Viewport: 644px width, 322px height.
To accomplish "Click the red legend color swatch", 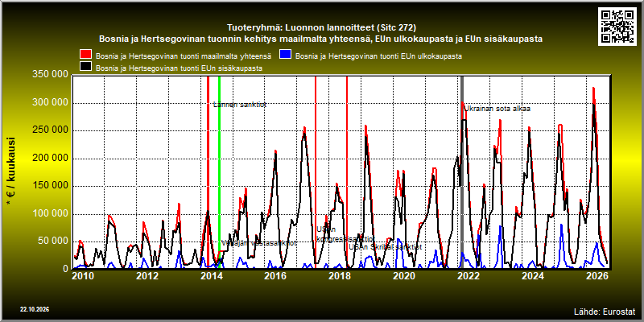I will pyautogui.click(x=86, y=54).
